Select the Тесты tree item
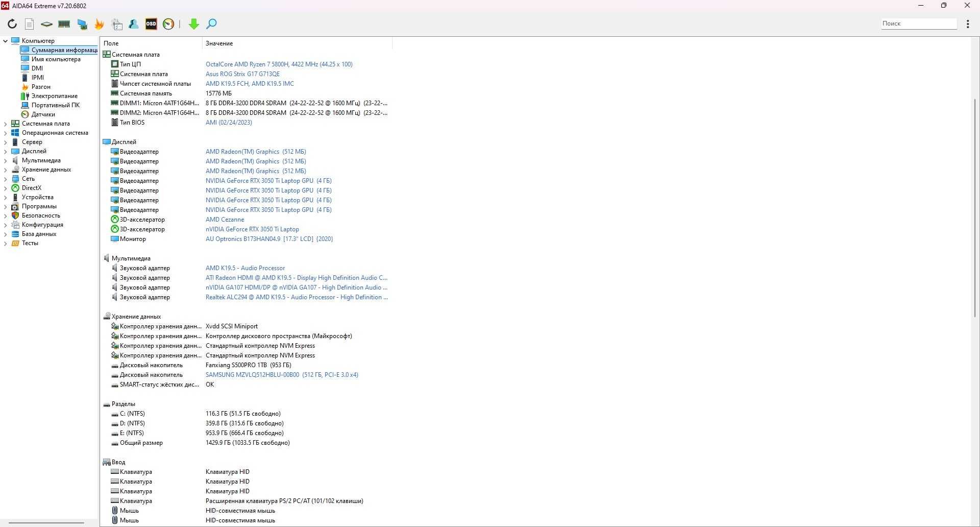 point(25,243)
